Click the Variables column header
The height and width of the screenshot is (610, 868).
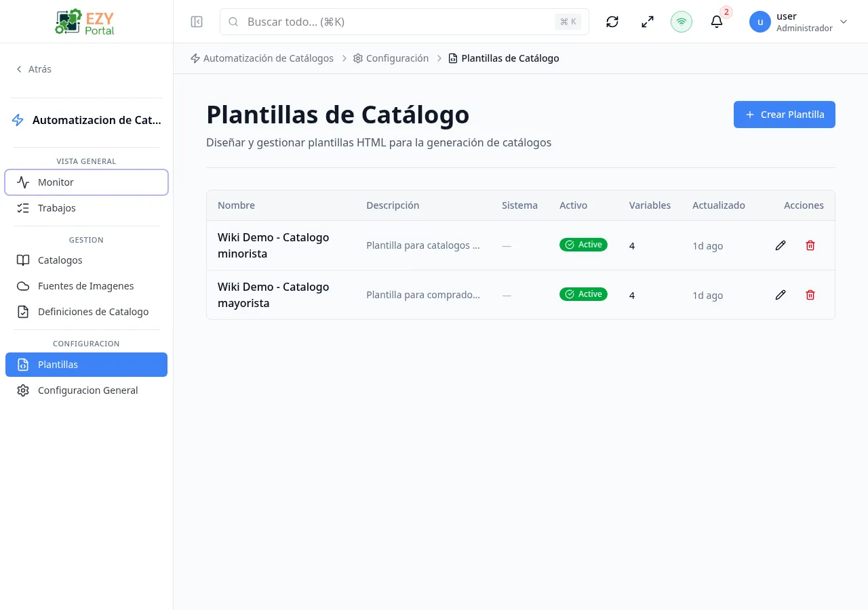point(650,205)
